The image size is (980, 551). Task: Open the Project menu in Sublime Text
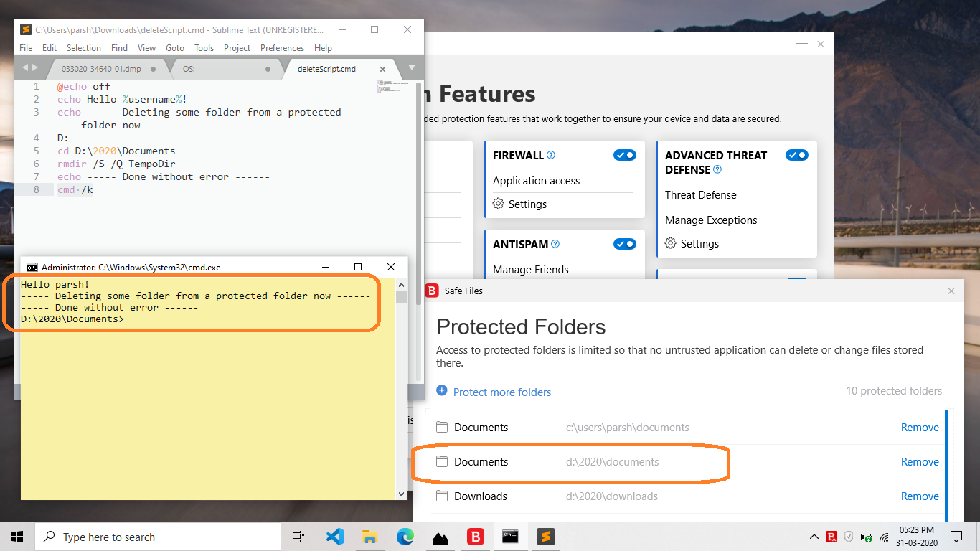(x=237, y=48)
